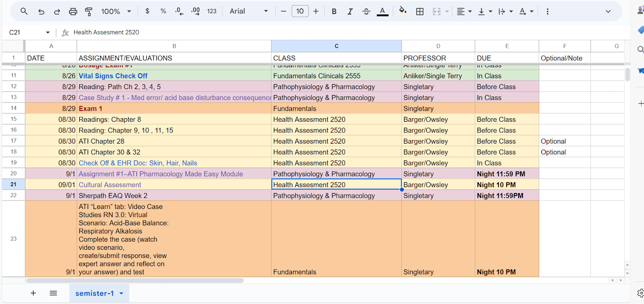Open horizontal align dropdown

[464, 12]
